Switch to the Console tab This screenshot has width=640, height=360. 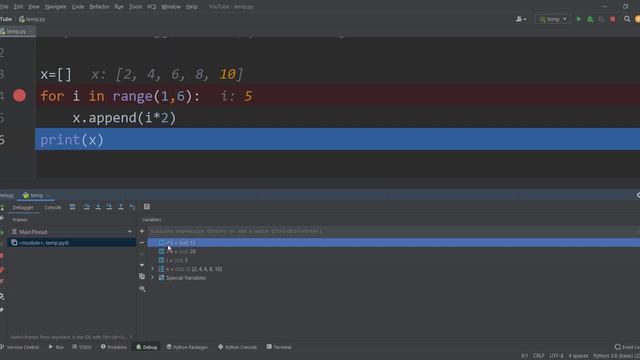(53, 207)
